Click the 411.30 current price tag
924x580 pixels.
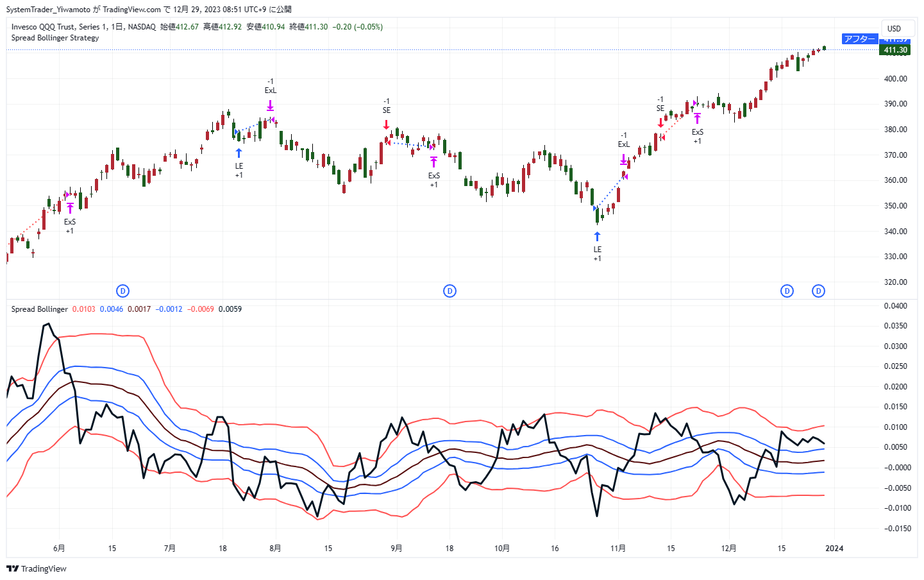(x=895, y=50)
